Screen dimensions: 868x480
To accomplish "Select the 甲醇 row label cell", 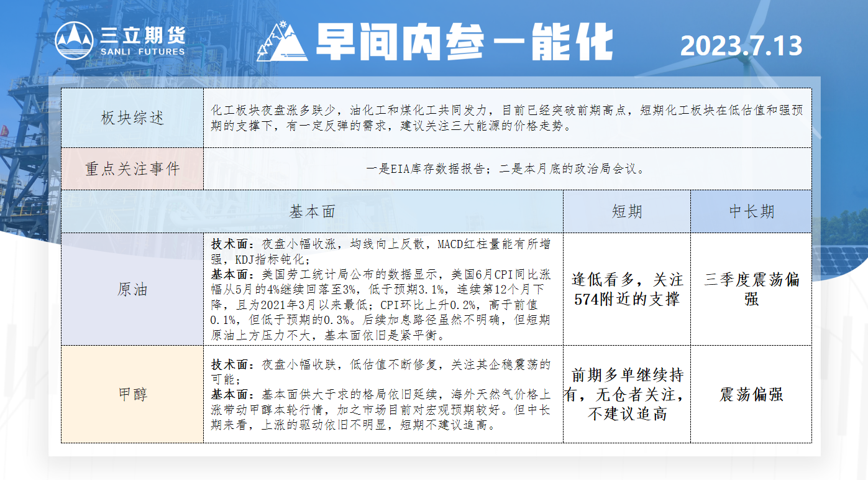I will click(x=132, y=394).
